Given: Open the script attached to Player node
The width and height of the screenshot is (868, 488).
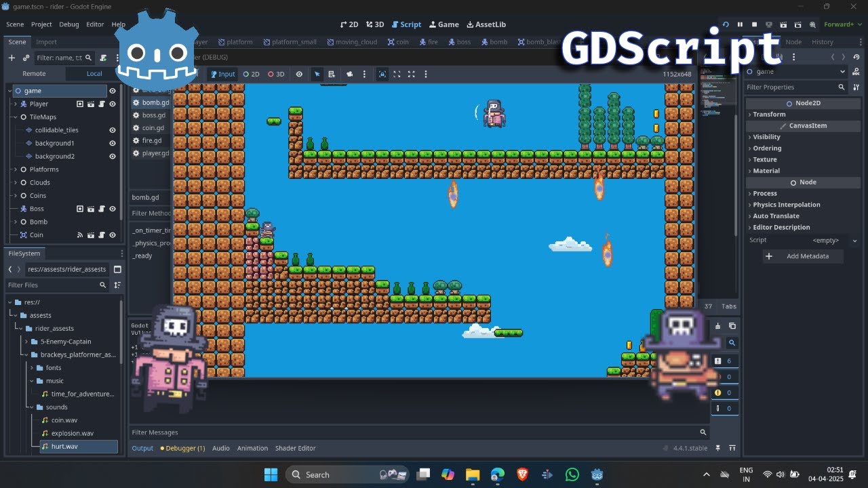Looking at the screenshot, I should tap(102, 104).
